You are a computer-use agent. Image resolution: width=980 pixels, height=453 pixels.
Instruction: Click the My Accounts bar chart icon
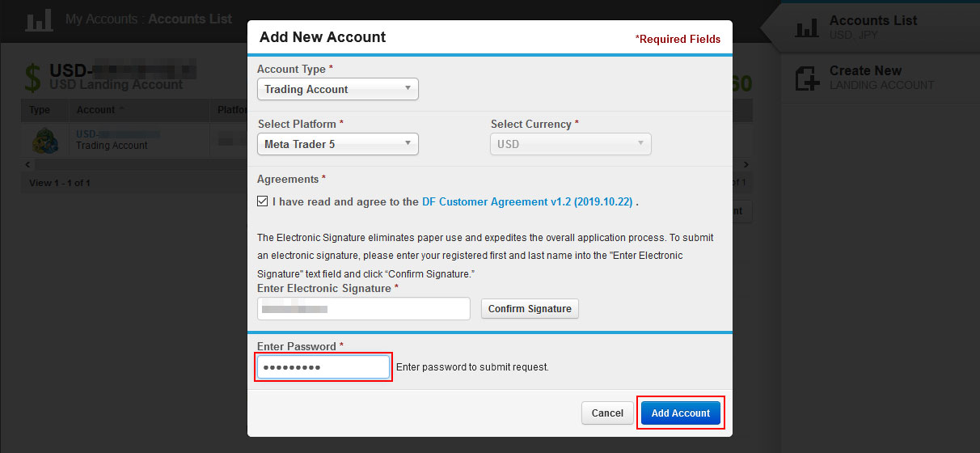point(39,19)
